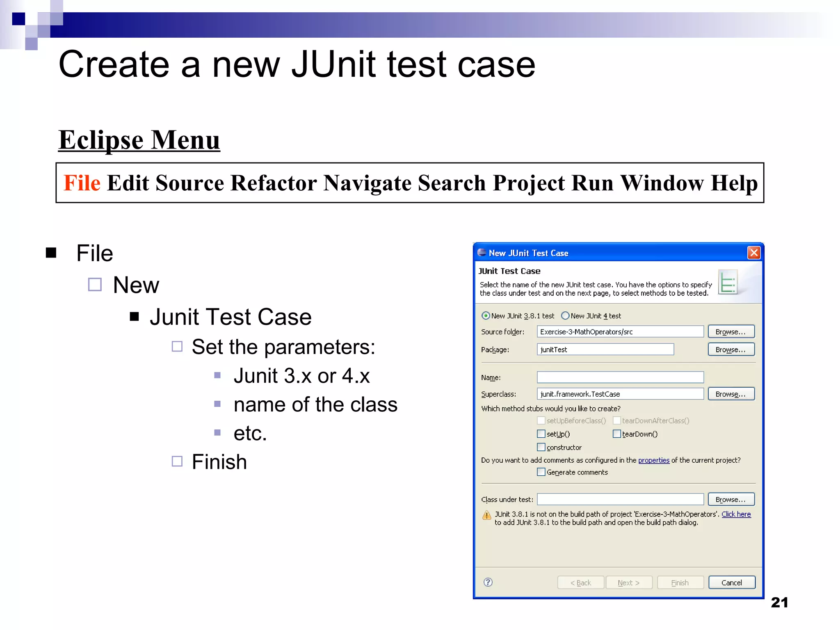Toggle the Generate comments checkbox
Viewport: 840px width, 630px height.
[541, 472]
